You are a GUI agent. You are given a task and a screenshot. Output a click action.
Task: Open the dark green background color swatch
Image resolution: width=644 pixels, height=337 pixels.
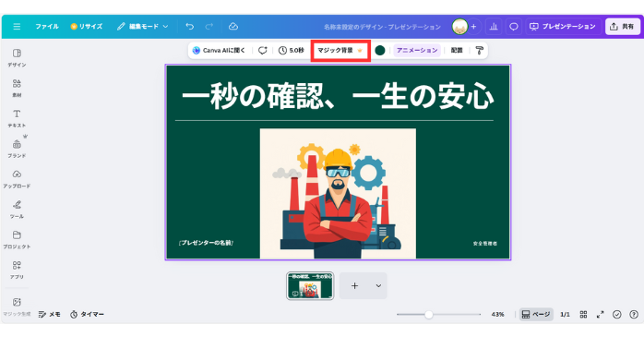380,50
